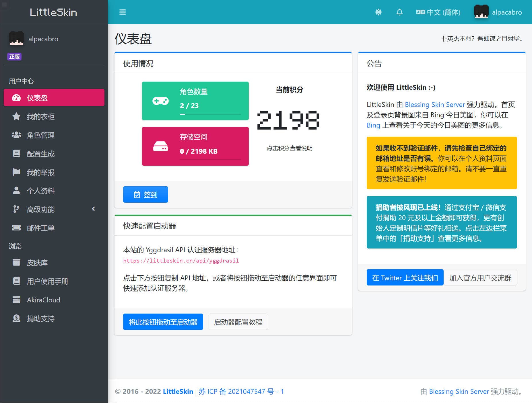Open 我的衣柜 menu item
The image size is (532, 403).
54,116
